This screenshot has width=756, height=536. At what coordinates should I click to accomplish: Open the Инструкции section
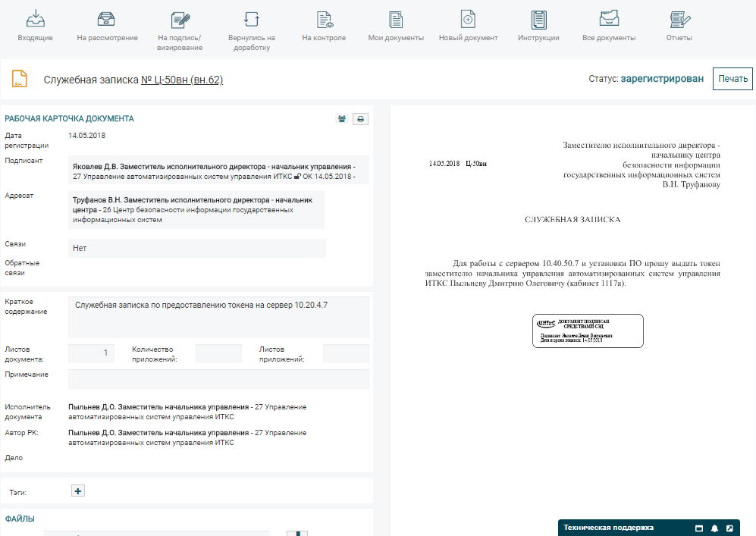coord(538,27)
